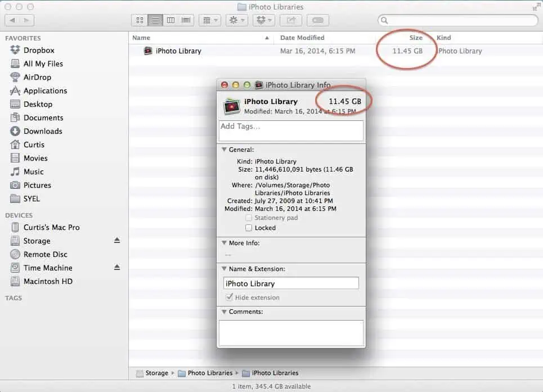Go to Photo Libraries in path bar
Viewport: 543px width, 392px height.
pyautogui.click(x=209, y=373)
